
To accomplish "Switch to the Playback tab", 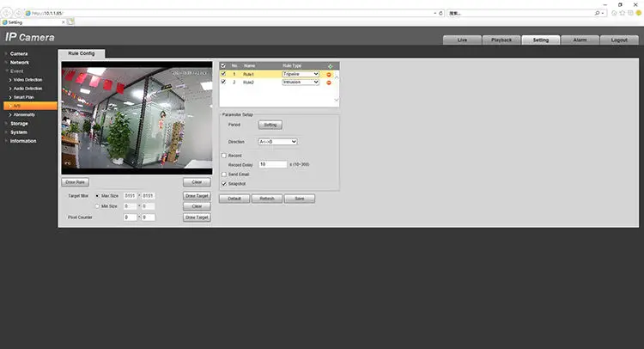I will tap(501, 40).
